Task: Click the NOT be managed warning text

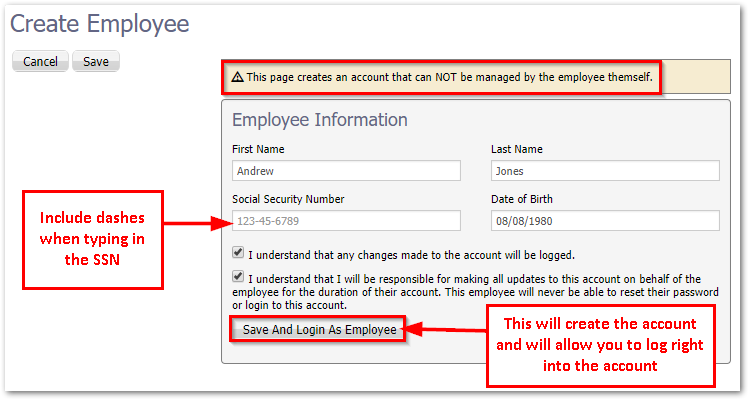Action: click(449, 77)
